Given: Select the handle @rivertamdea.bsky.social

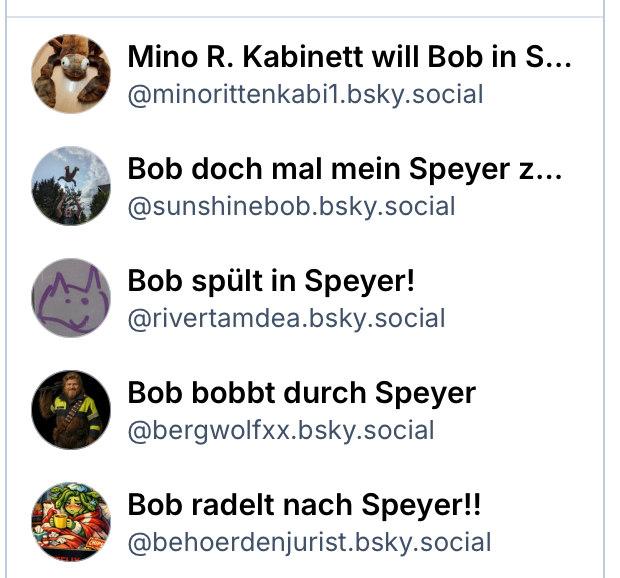Looking at the screenshot, I should click(286, 319).
